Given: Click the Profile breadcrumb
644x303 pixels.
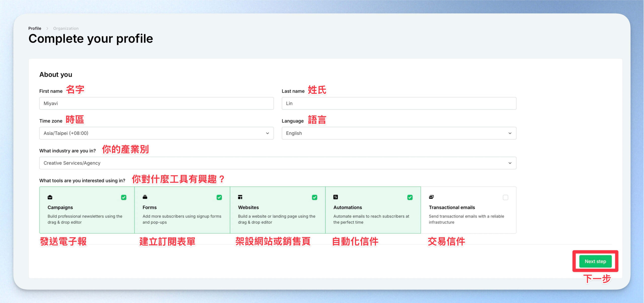Looking at the screenshot, I should coord(35,28).
